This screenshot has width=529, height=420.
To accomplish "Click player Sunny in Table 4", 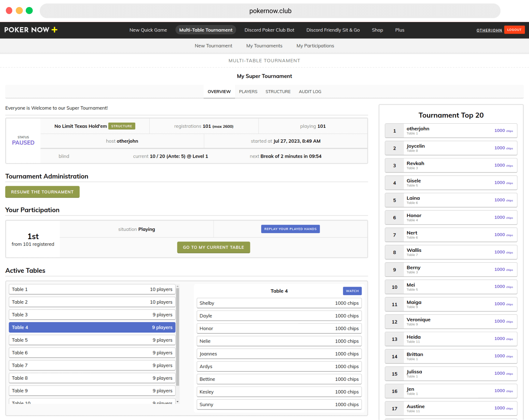I will tap(279, 405).
